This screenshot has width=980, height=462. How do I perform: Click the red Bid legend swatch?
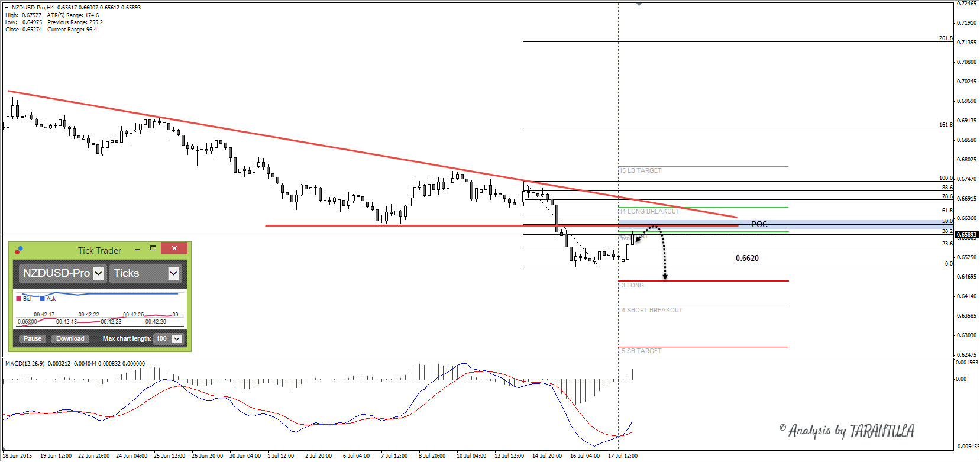tap(19, 299)
